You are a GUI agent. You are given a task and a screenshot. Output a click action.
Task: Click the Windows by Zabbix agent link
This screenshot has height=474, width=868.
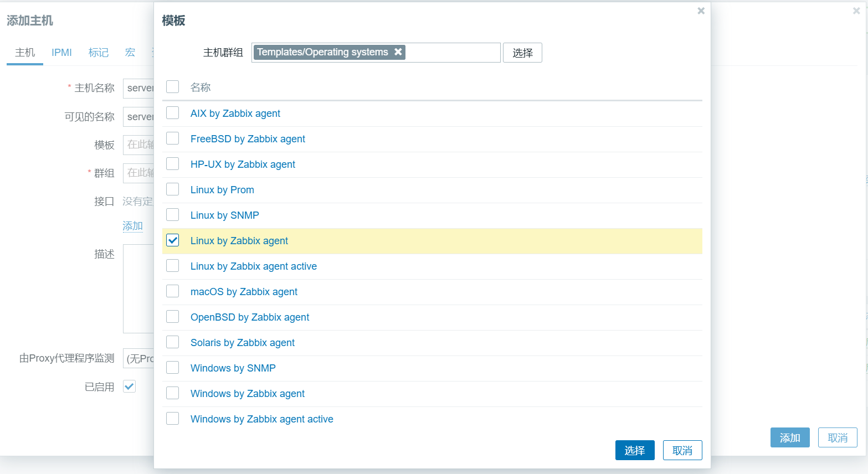pos(248,394)
